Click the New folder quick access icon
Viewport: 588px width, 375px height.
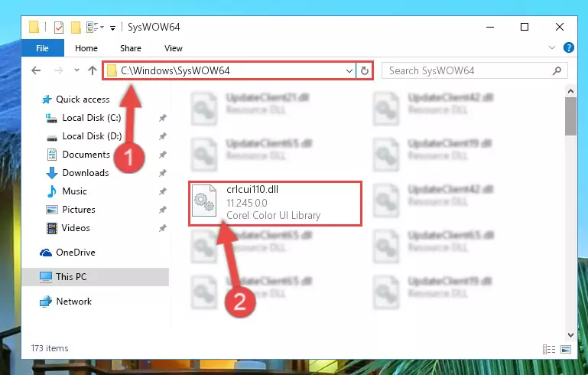[x=76, y=28]
